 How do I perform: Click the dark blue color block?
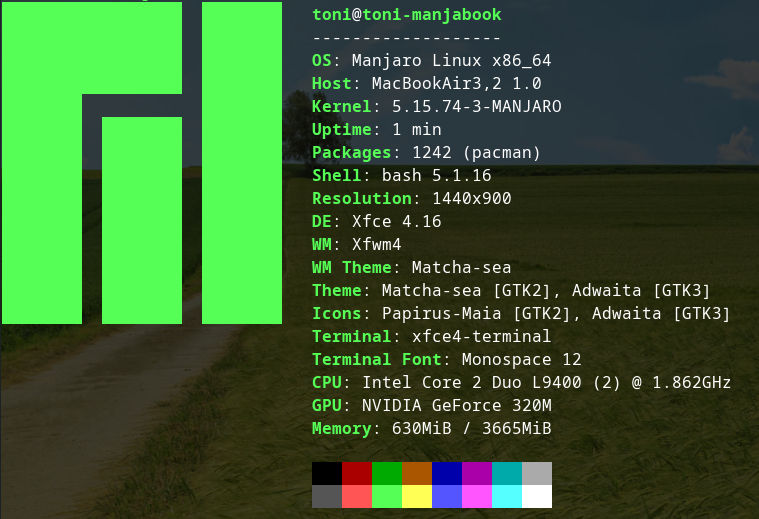447,473
